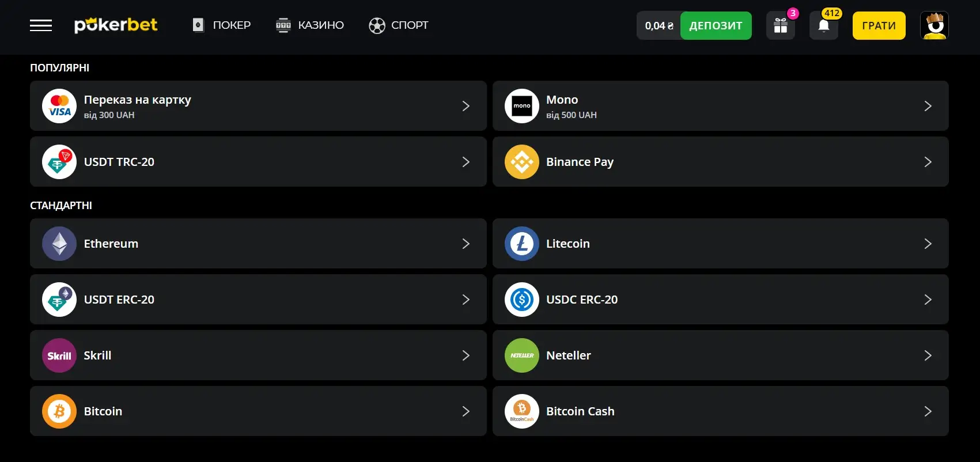The height and width of the screenshot is (462, 980).
Task: Expand the USDC ERC-20 chevron
Action: coord(928,300)
